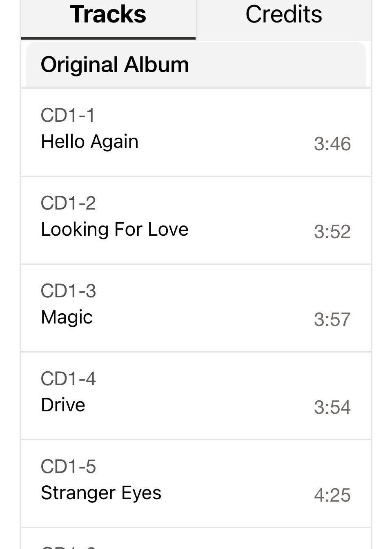
Task: Open the Hello Again track
Action: pos(196,132)
